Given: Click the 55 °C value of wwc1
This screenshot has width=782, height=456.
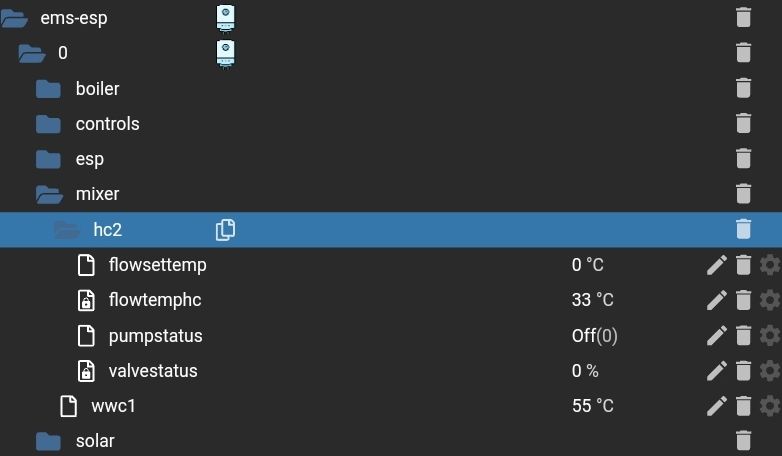Looking at the screenshot, I should (593, 406).
